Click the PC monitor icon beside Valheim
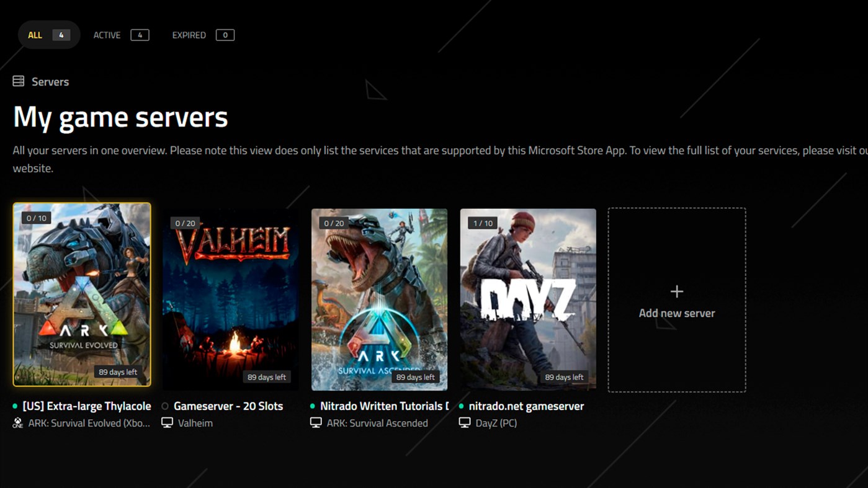Viewport: 868px width, 488px height. tap(167, 423)
